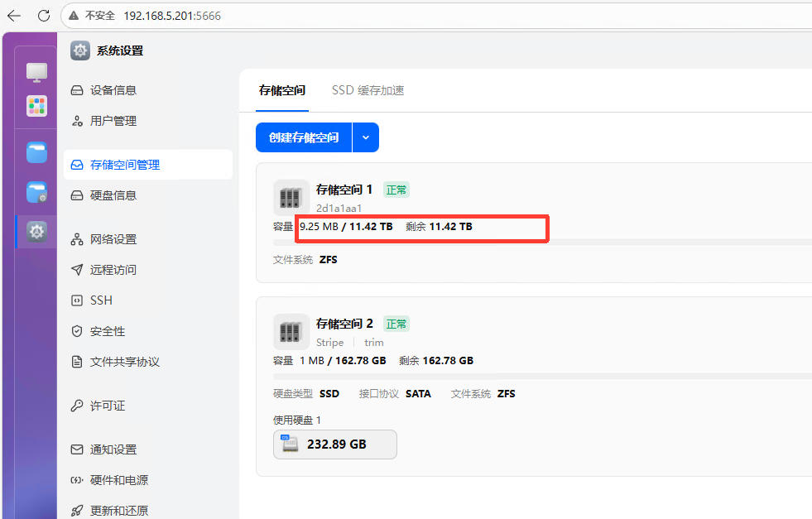812x519 pixels.
Task: Open 设备信息 in settings sidebar
Action: (x=148, y=90)
